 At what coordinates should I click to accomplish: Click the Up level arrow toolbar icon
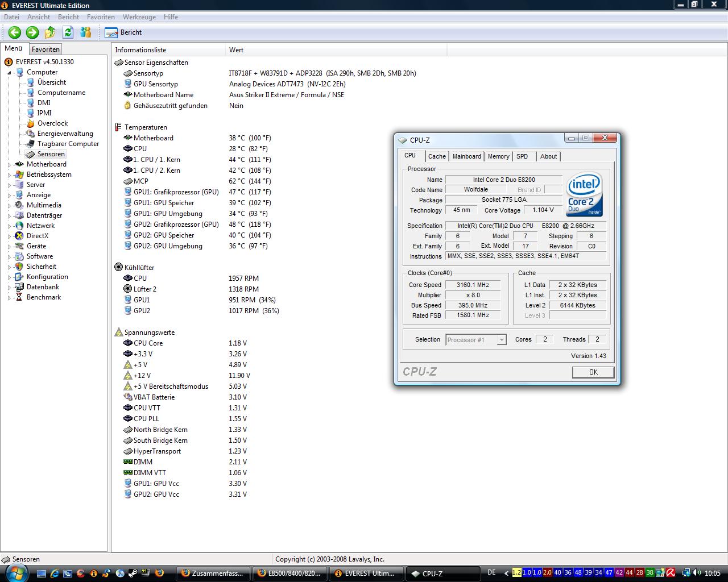pyautogui.click(x=51, y=32)
